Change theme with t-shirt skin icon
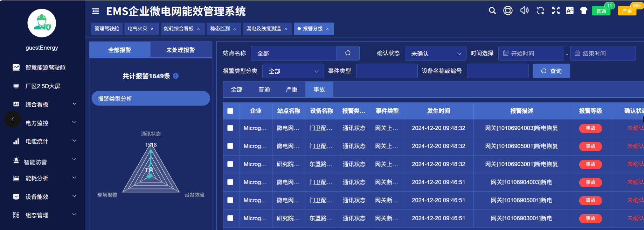The height and width of the screenshot is (230, 644). [x=584, y=11]
